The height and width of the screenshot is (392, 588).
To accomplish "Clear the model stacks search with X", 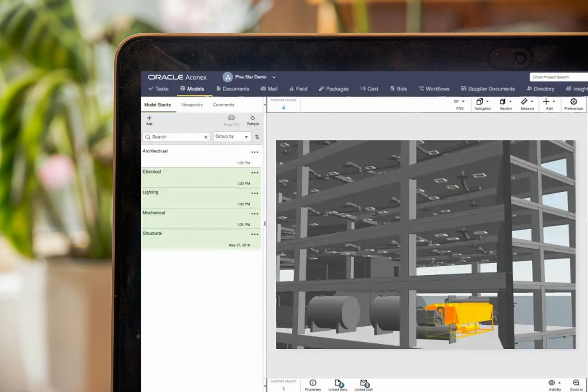I will tap(206, 137).
